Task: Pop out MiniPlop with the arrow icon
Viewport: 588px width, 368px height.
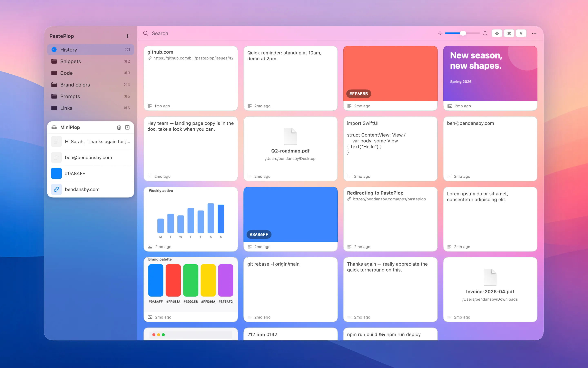Action: [x=127, y=127]
